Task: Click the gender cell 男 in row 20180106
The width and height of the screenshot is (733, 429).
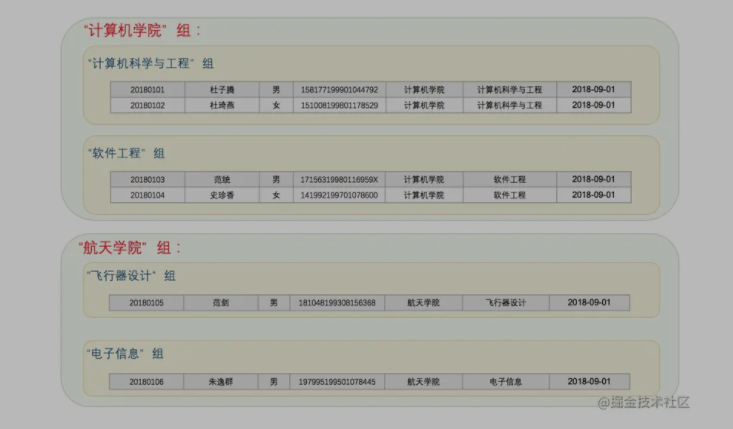Action: click(274, 382)
